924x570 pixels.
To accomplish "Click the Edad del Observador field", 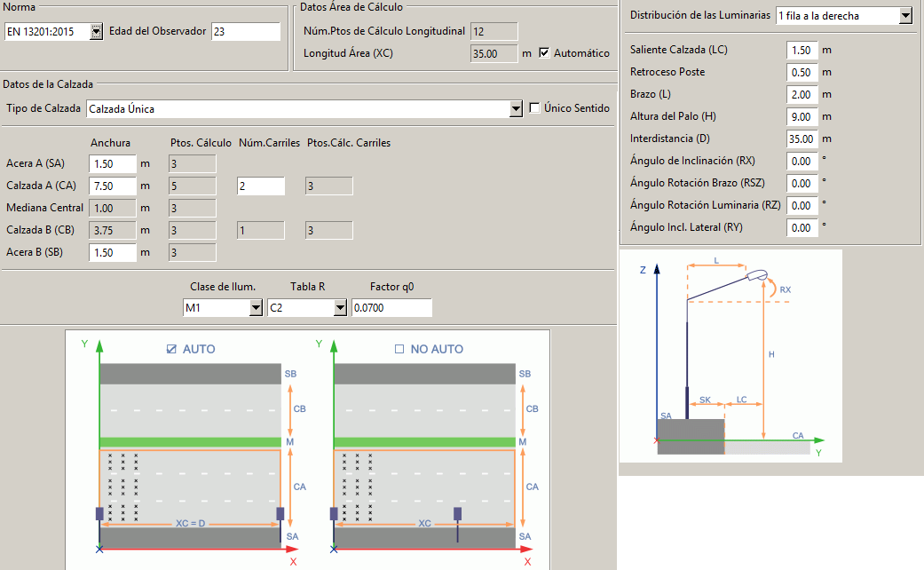I will click(245, 32).
